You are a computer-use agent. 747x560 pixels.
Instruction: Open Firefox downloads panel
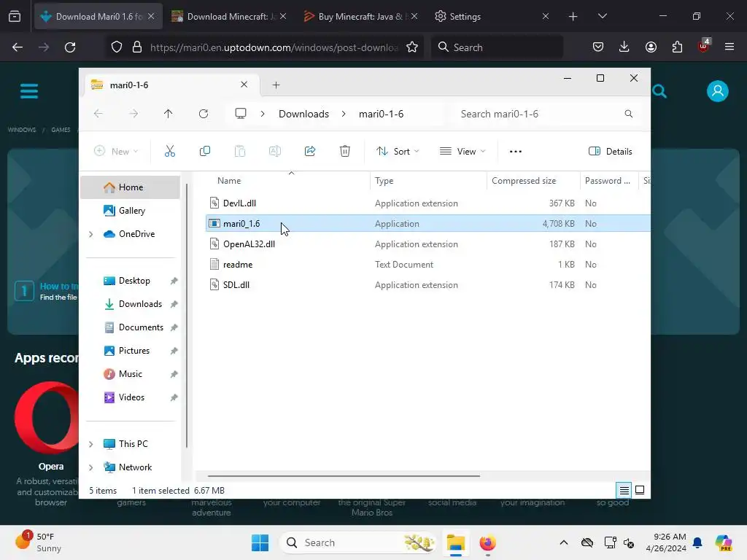pos(624,47)
